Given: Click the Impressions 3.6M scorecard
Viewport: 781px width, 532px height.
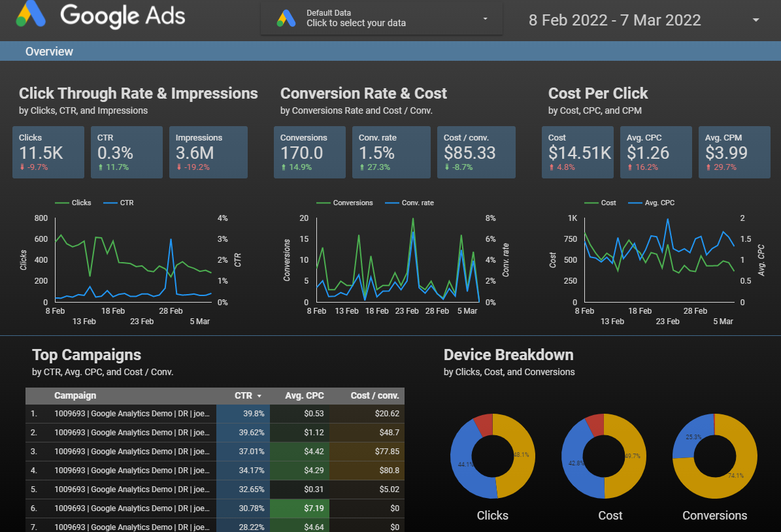Looking at the screenshot, I should (208, 152).
